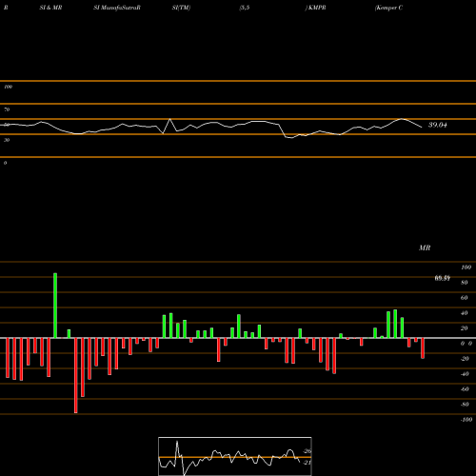Click the MR axis label 40
The width and height of the screenshot is (476, 476).
[x=465, y=313]
